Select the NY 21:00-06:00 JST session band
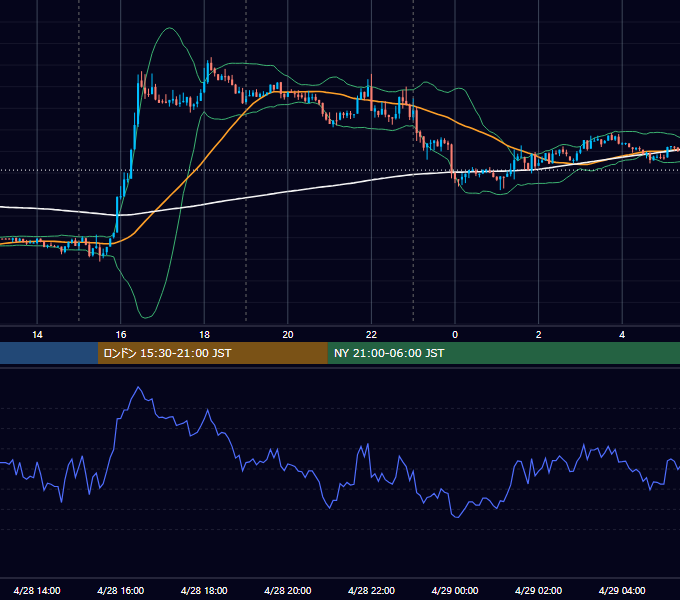This screenshot has width=680, height=600. (503, 353)
